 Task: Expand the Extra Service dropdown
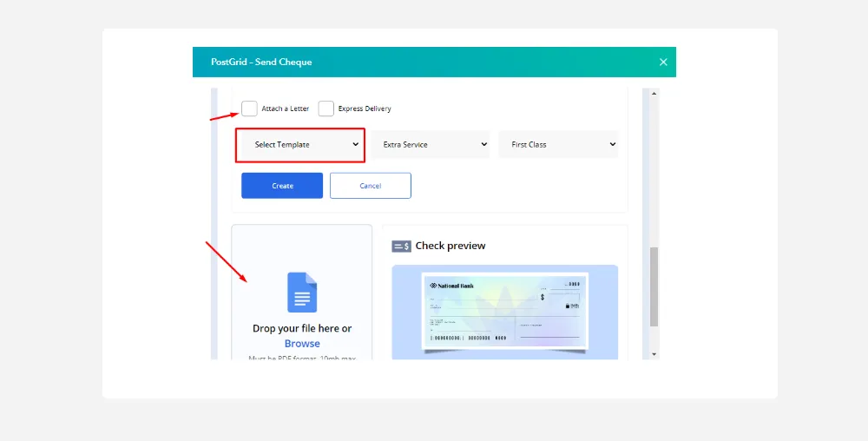click(431, 145)
